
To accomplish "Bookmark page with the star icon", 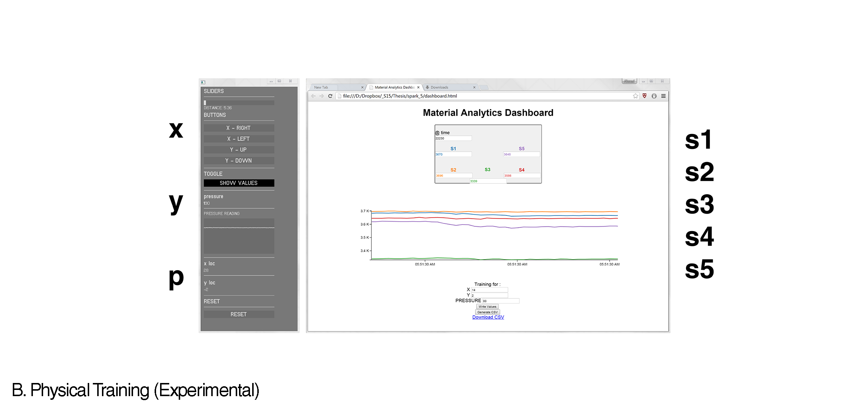I will pyautogui.click(x=636, y=96).
